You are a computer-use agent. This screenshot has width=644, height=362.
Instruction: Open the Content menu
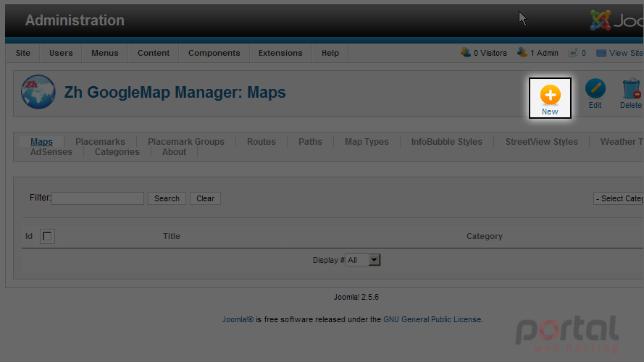154,53
